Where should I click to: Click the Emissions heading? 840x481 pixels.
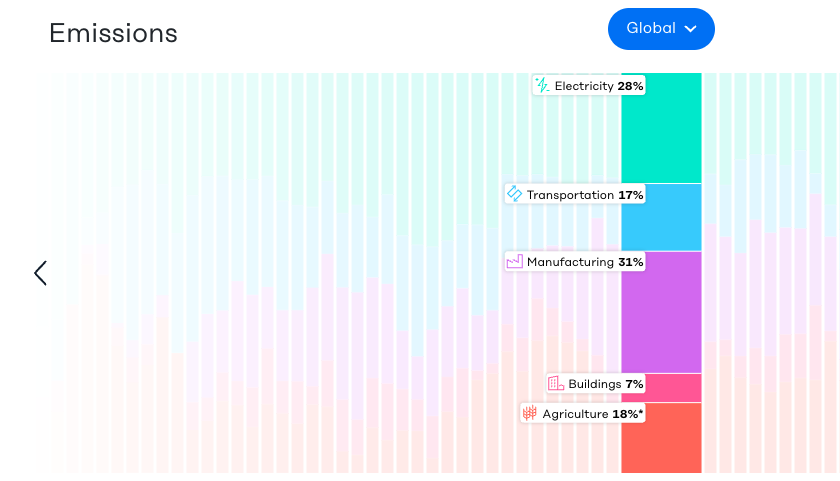(113, 33)
